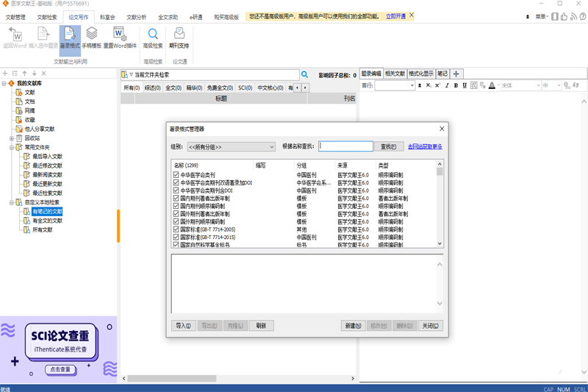Click the magnifier search icon beside folder search box
The height and width of the screenshot is (392, 588).
[x=305, y=75]
